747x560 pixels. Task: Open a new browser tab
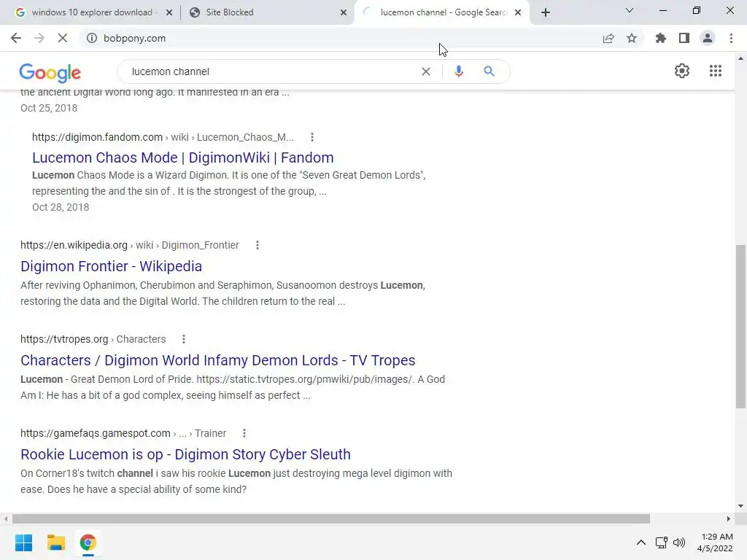pos(546,12)
